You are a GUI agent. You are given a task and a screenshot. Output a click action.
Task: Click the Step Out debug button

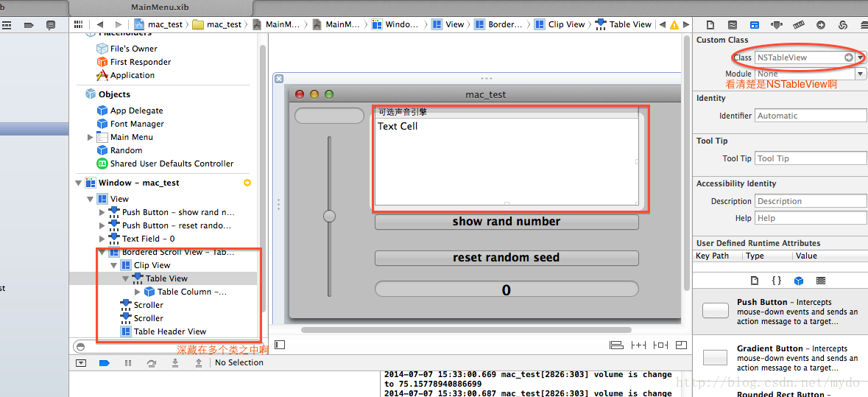(x=199, y=362)
